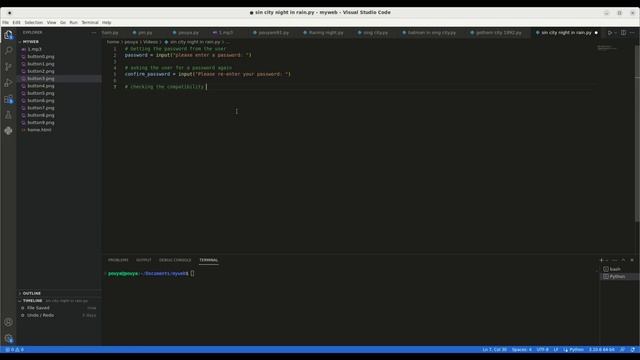Open the Selection menu

tap(33, 22)
